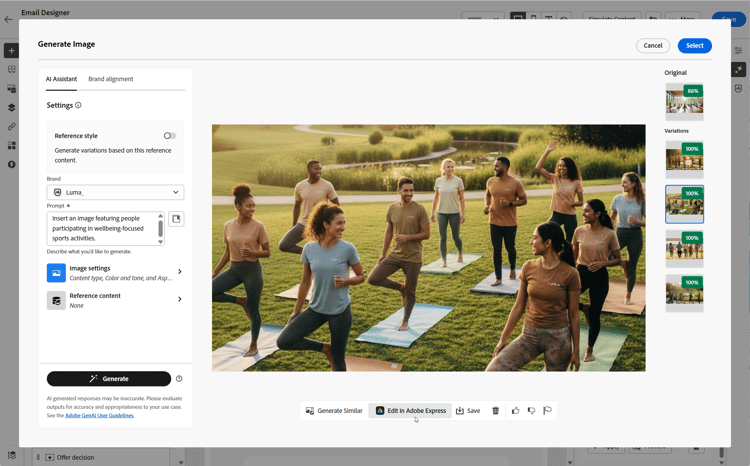Click the prompt textbox scrollbar
Screen dimensions: 750x466
click(x=160, y=229)
